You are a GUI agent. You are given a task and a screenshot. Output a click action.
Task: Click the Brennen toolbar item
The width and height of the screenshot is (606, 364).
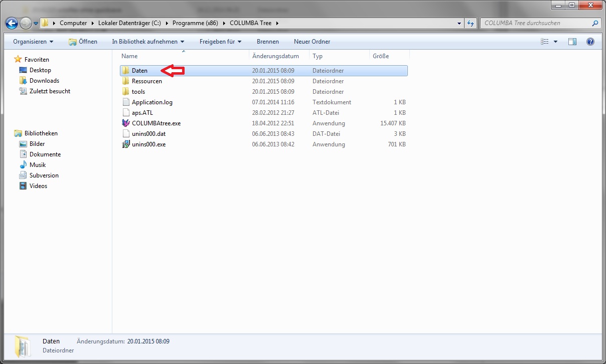[267, 42]
